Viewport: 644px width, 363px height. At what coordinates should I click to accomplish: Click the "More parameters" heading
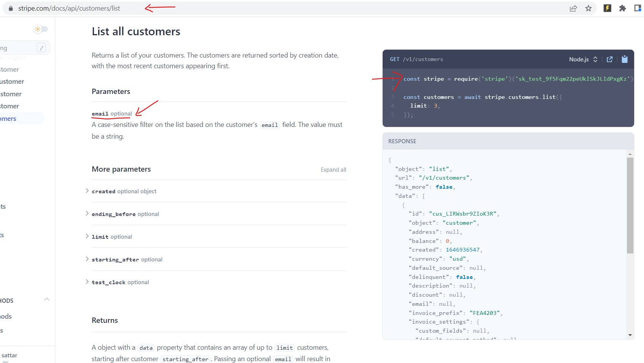[121, 169]
